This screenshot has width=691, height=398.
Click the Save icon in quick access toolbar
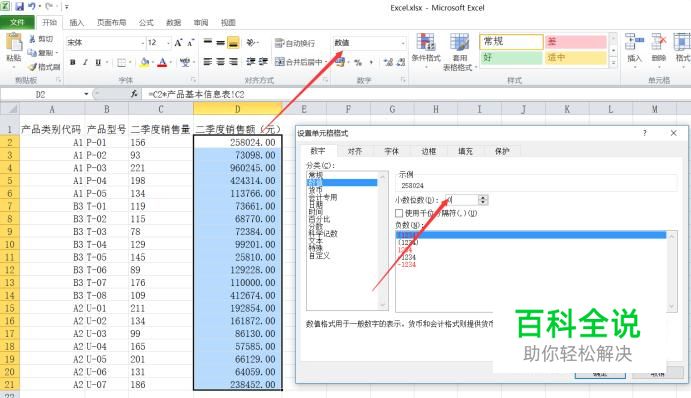19,7
